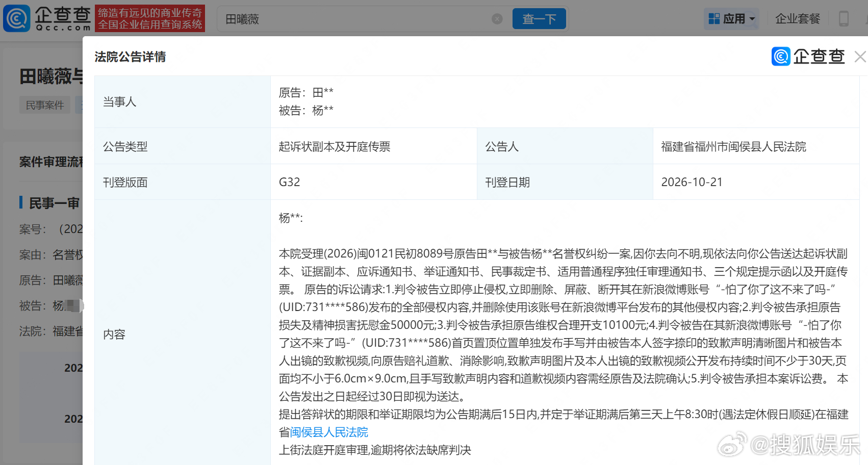The image size is (868, 465).
Task: Open the mobile phone icon in header
Action: 844,19
